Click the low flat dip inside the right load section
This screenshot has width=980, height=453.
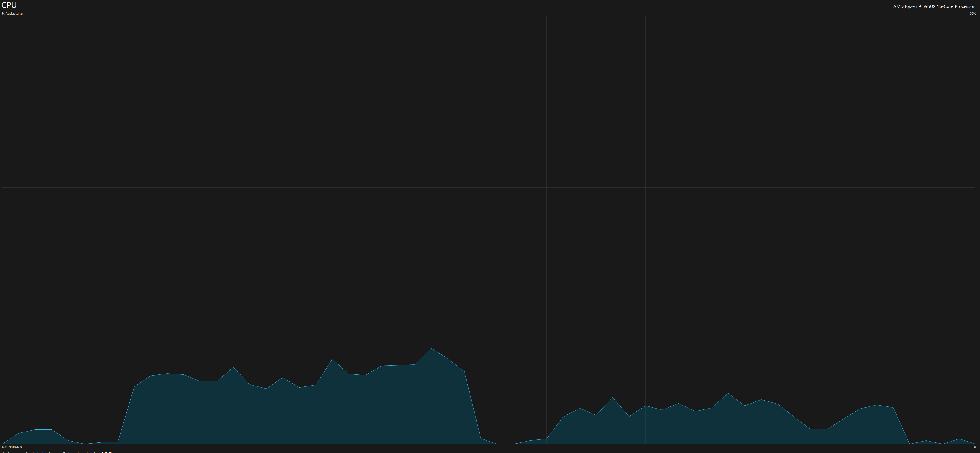point(819,429)
